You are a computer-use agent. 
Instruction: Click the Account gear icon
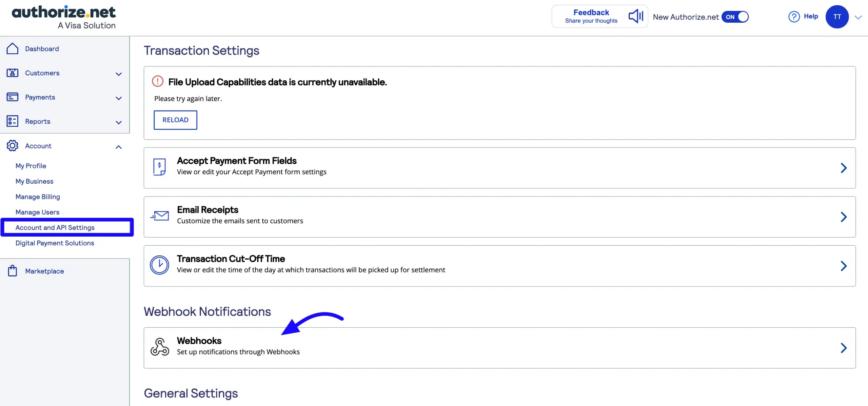[13, 146]
